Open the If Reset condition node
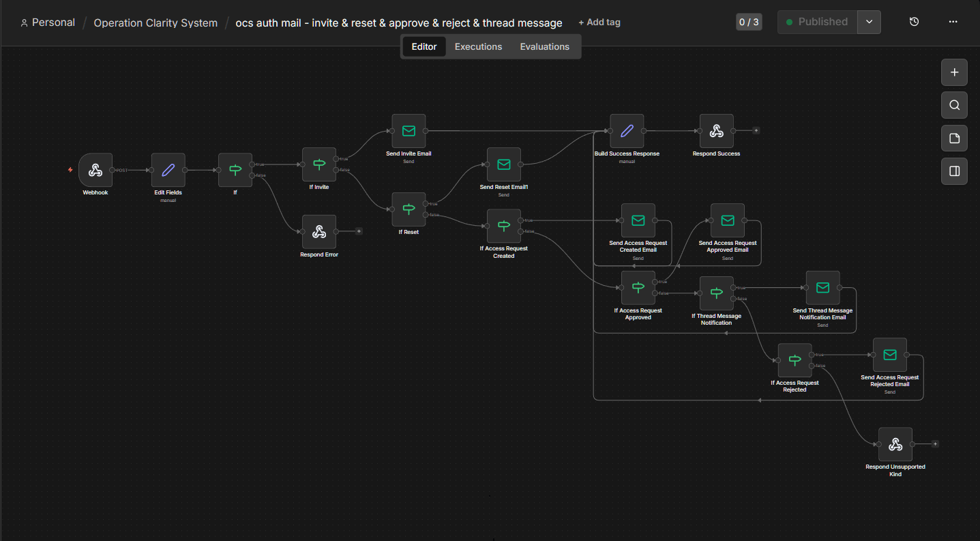 pyautogui.click(x=409, y=209)
